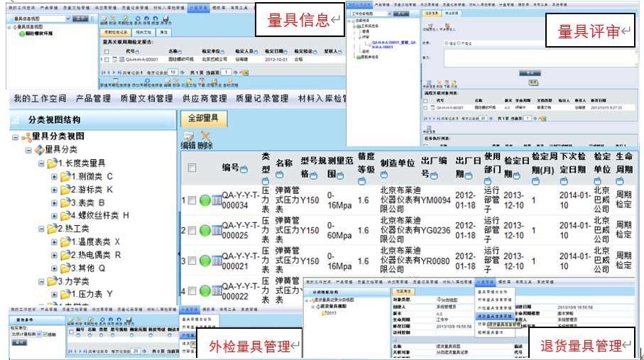The image size is (644, 360).
Task: Click the QA-Y-Y-T-000034 编号 cell
Action: 241,200
